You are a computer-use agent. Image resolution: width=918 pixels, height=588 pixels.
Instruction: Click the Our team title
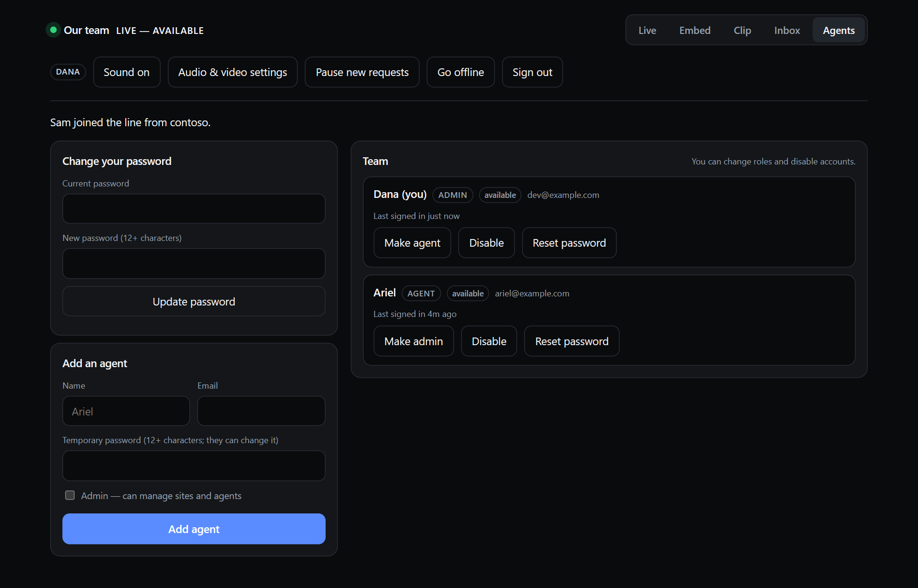pos(87,31)
